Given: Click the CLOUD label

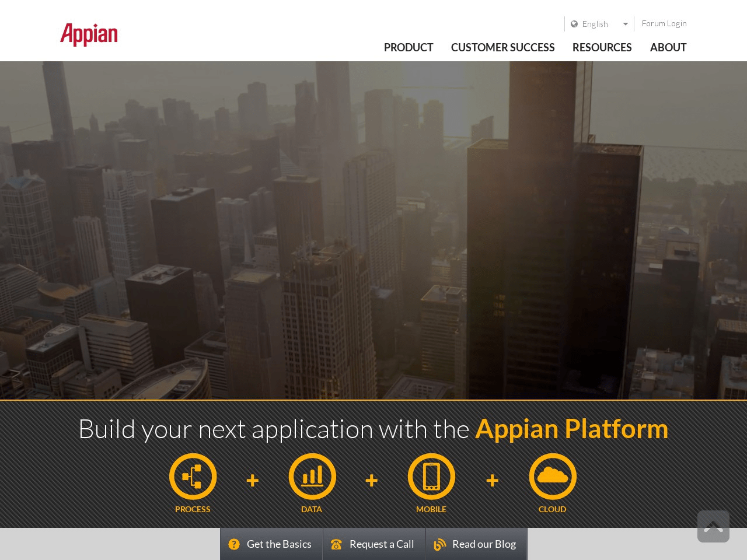Looking at the screenshot, I should click(552, 509).
